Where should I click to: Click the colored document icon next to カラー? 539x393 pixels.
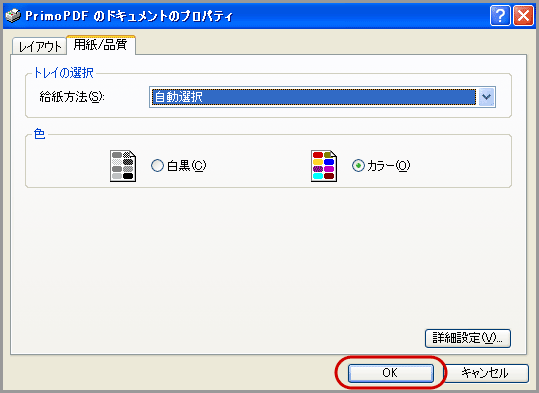tap(324, 166)
